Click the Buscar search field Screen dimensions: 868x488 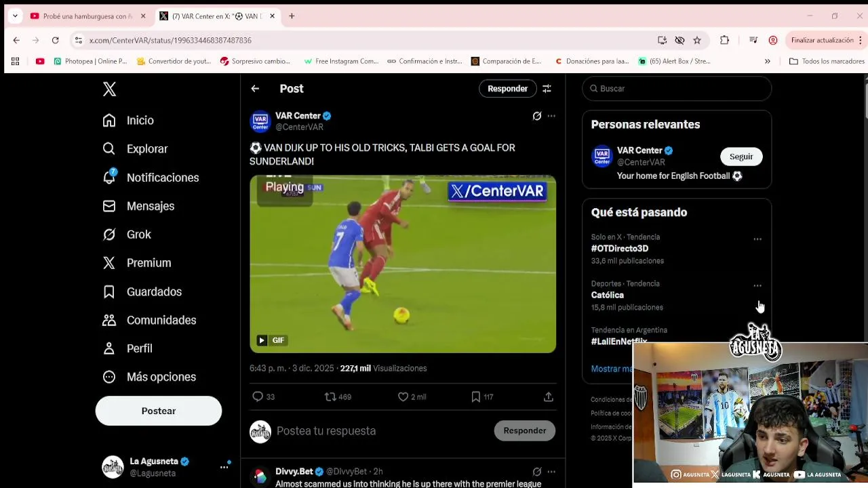677,89
